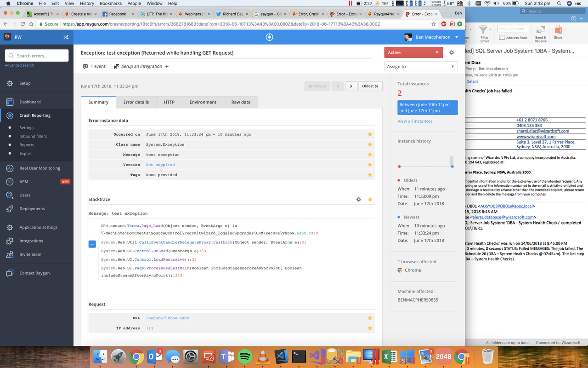The height and width of the screenshot is (368, 588).
Task: Click plus next to Setup an integration
Action: (167, 66)
